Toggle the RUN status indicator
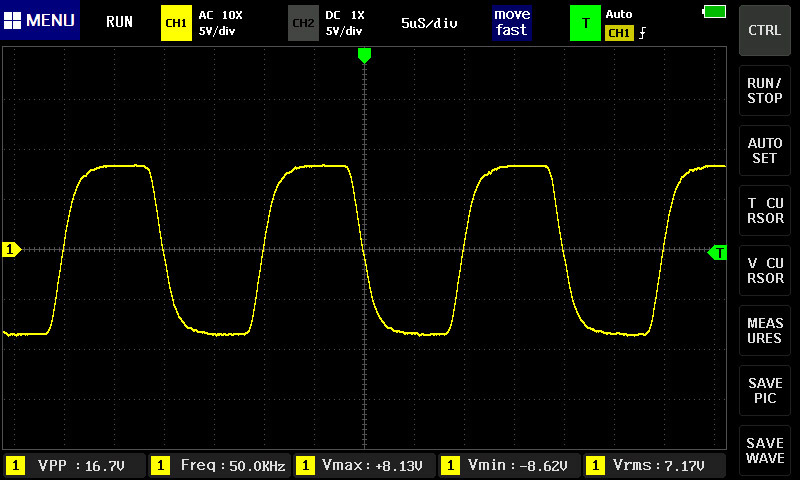This screenshot has height=480, width=800. pyautogui.click(x=119, y=22)
